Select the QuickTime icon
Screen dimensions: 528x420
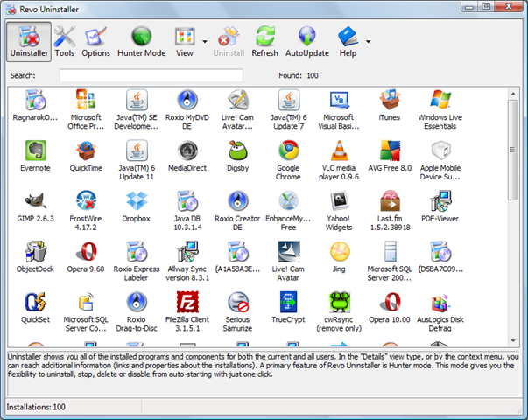tap(86, 150)
